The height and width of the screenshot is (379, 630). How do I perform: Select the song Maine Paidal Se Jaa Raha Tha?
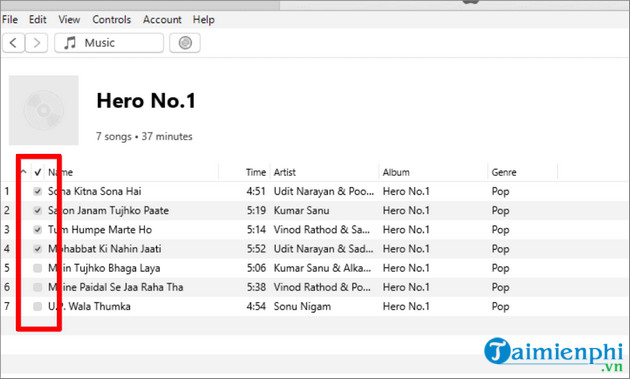(x=116, y=287)
